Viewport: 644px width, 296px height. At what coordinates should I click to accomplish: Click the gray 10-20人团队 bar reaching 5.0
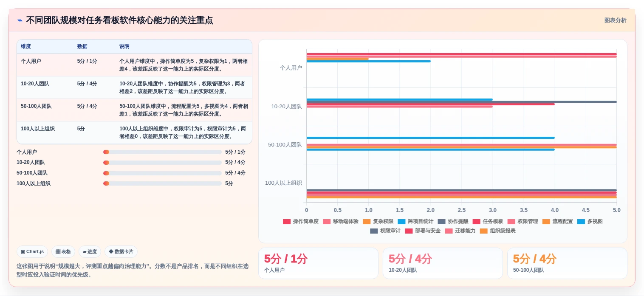461,102
